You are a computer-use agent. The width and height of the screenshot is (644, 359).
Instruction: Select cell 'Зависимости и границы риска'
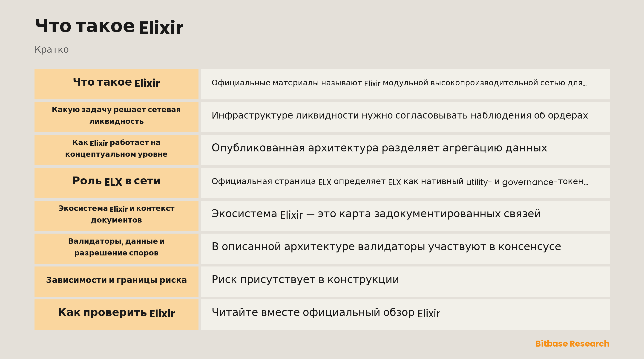point(116,281)
